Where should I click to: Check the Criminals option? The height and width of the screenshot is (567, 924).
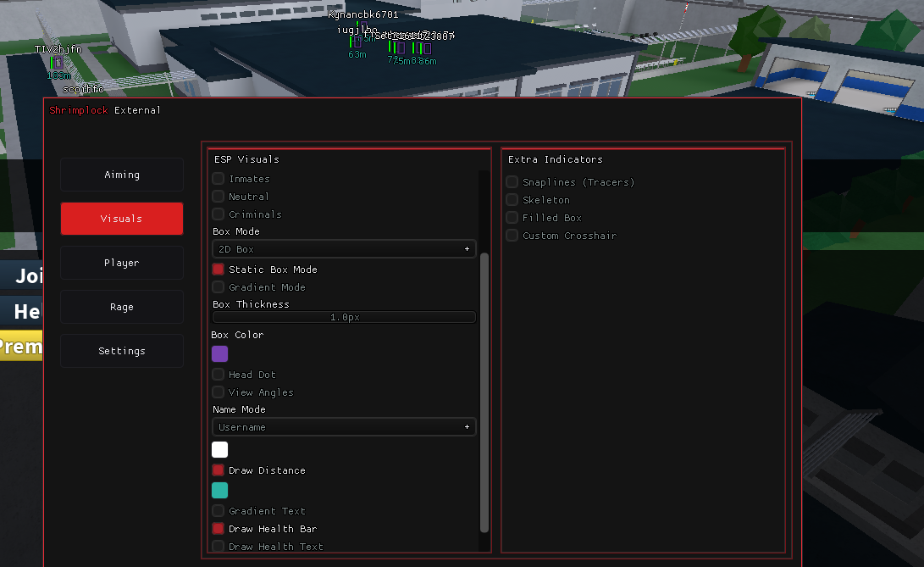point(218,214)
